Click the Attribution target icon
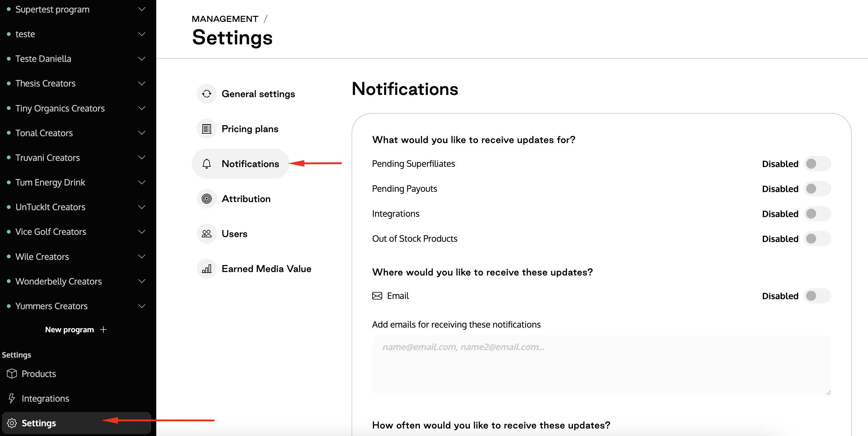The image size is (868, 436). coord(207,199)
